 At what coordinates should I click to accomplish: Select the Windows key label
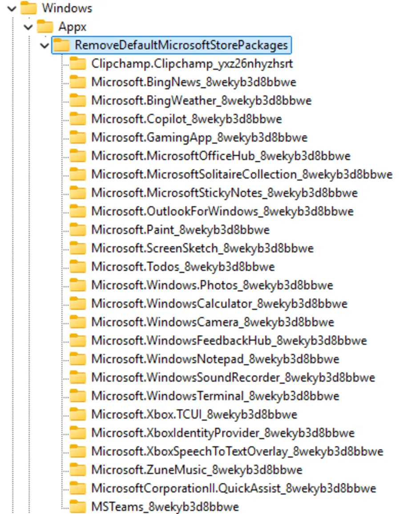coord(67,8)
